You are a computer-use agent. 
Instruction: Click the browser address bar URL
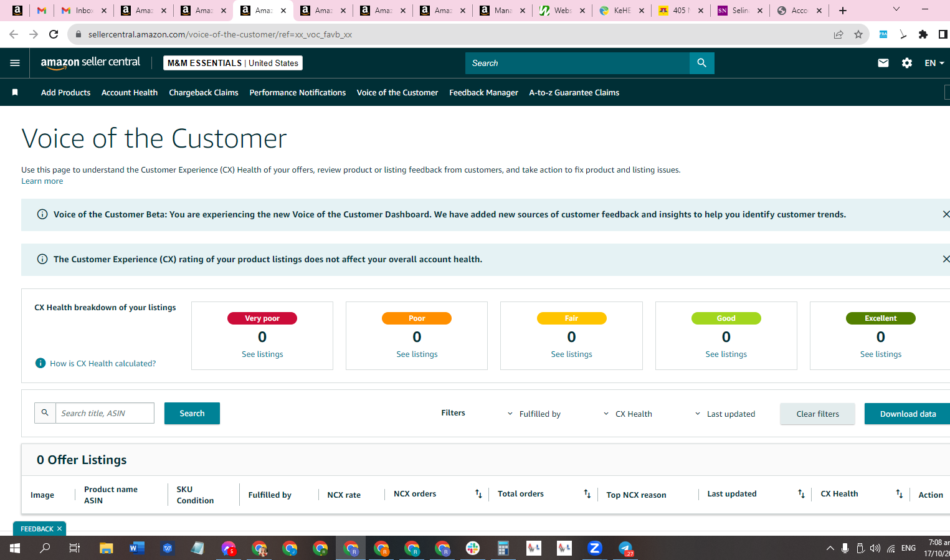tap(220, 34)
